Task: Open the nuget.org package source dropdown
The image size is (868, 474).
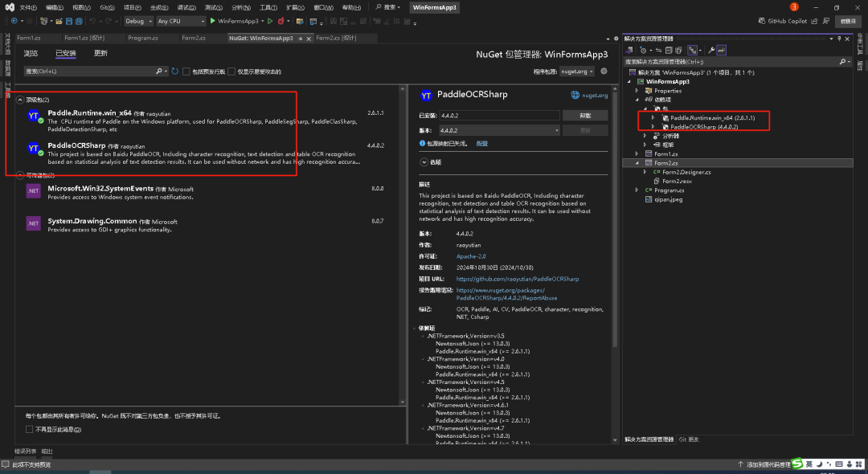Action: (x=577, y=72)
